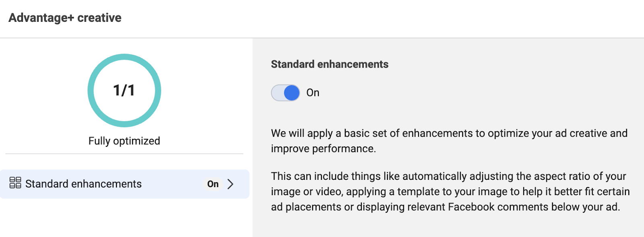
Task: Click the "We will apply a basic set" paragraph
Action: 449,134
